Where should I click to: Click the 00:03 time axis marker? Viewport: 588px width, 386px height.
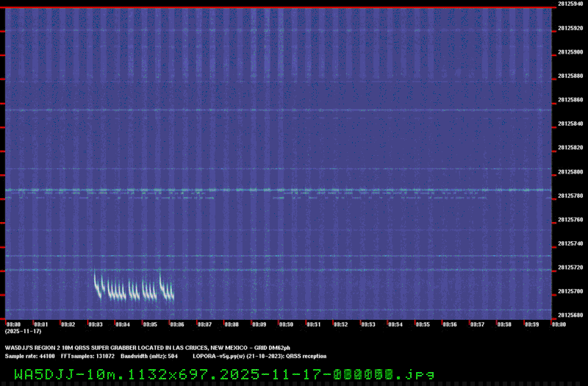[x=95, y=324]
